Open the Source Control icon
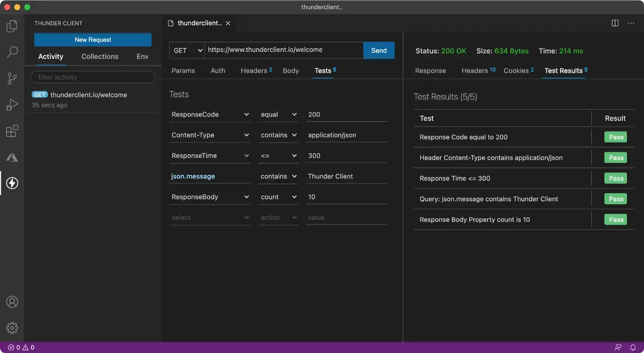The height and width of the screenshot is (353, 644). (12, 78)
